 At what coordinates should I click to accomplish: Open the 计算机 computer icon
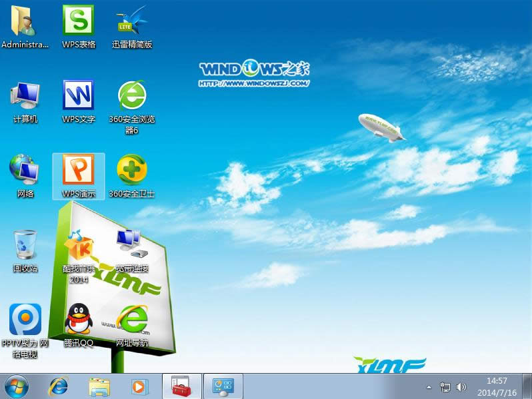(25, 96)
